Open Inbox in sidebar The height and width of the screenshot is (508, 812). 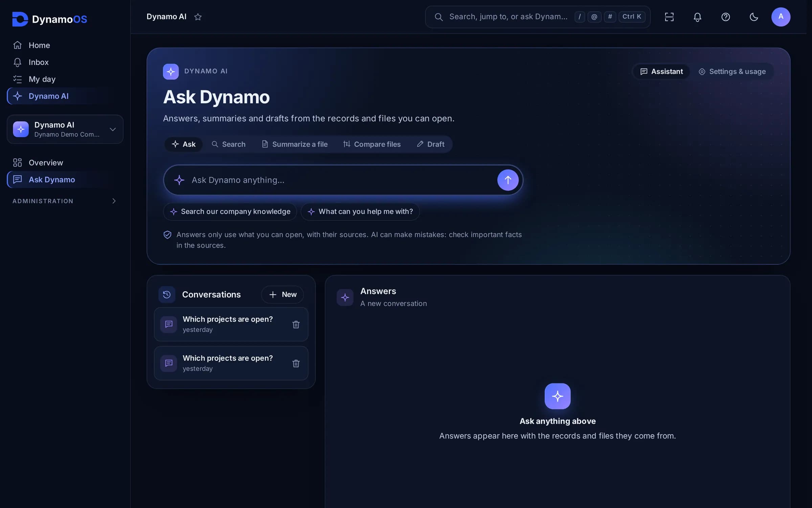[x=65, y=62]
